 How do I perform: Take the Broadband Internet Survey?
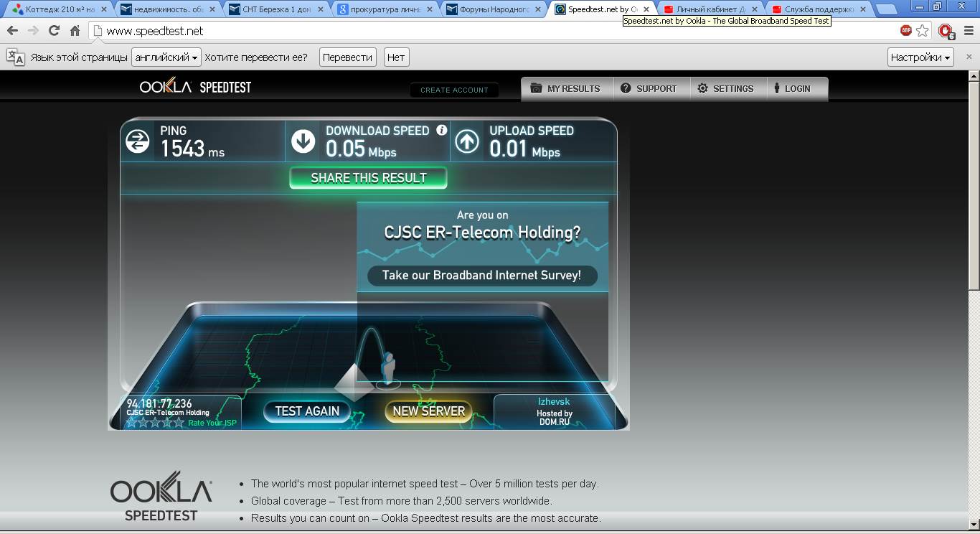[481, 276]
